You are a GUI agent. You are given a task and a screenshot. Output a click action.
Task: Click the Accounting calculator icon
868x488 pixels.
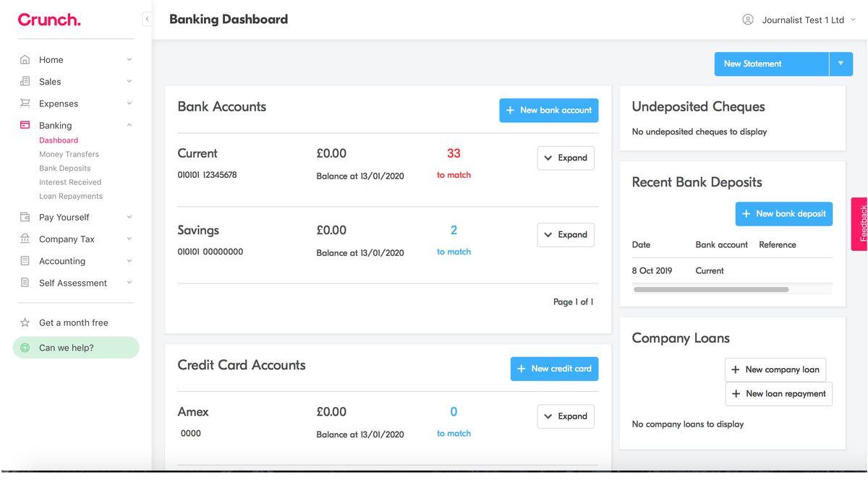(x=25, y=261)
